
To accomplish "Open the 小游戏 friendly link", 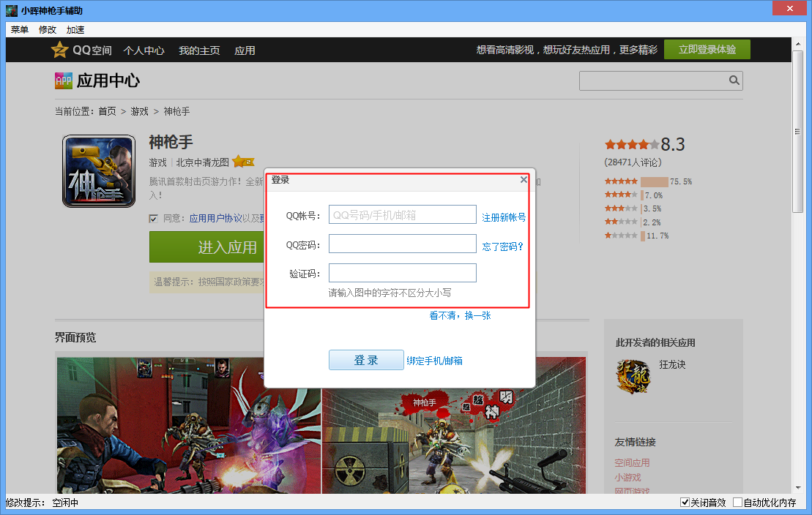I will pyautogui.click(x=627, y=477).
